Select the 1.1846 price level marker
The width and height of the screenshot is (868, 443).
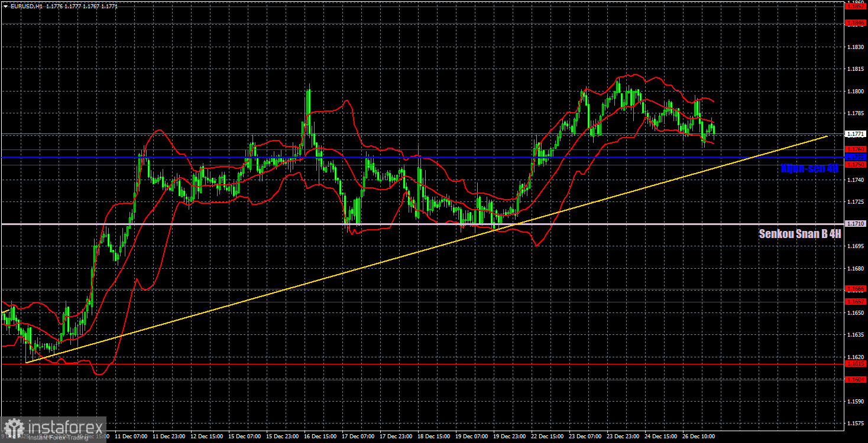tap(857, 22)
